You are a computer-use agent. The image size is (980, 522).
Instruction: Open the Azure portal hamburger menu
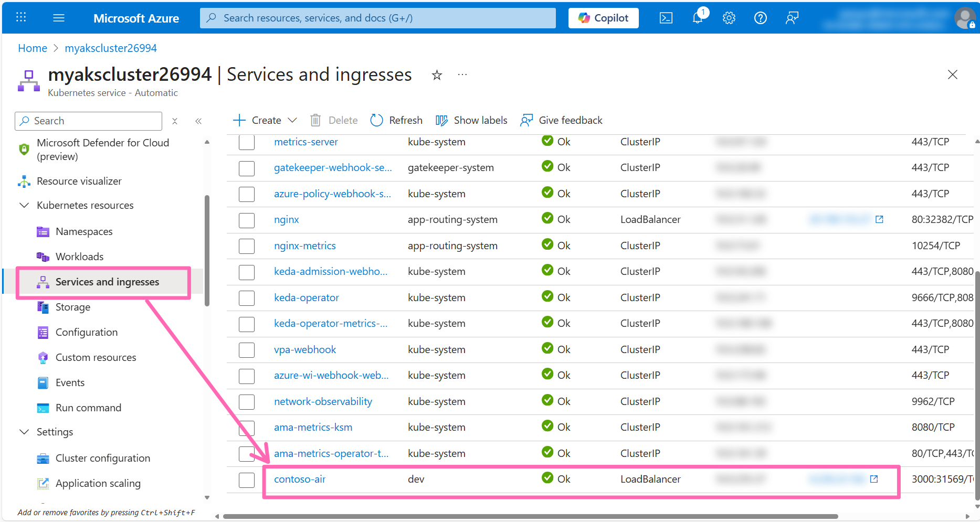[59, 18]
